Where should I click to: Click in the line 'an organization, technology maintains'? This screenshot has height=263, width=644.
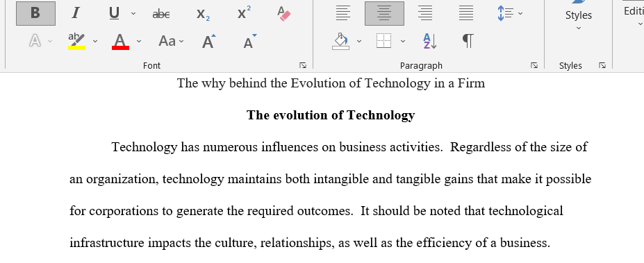(x=330, y=179)
